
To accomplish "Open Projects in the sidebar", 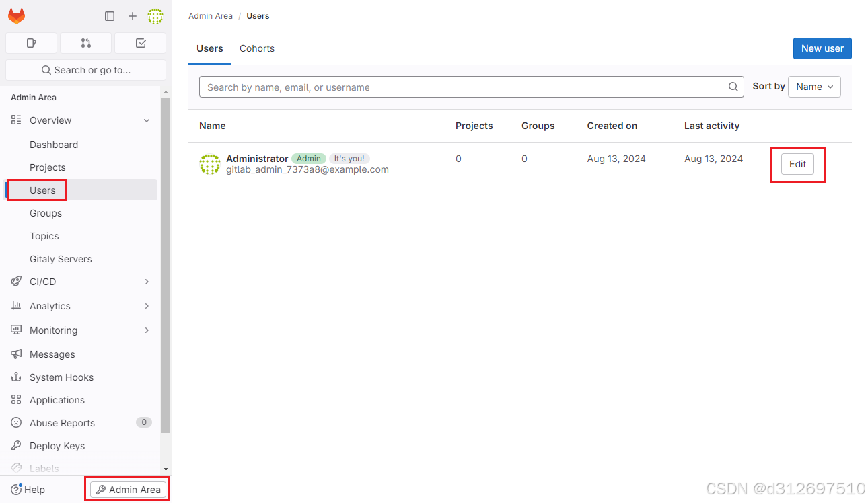I will pos(48,167).
